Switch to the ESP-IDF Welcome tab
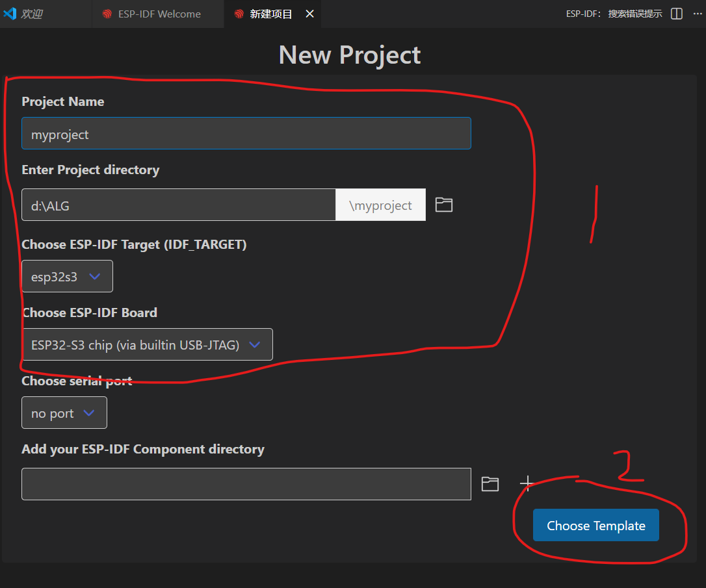Viewport: 706px width, 588px height. (x=159, y=14)
